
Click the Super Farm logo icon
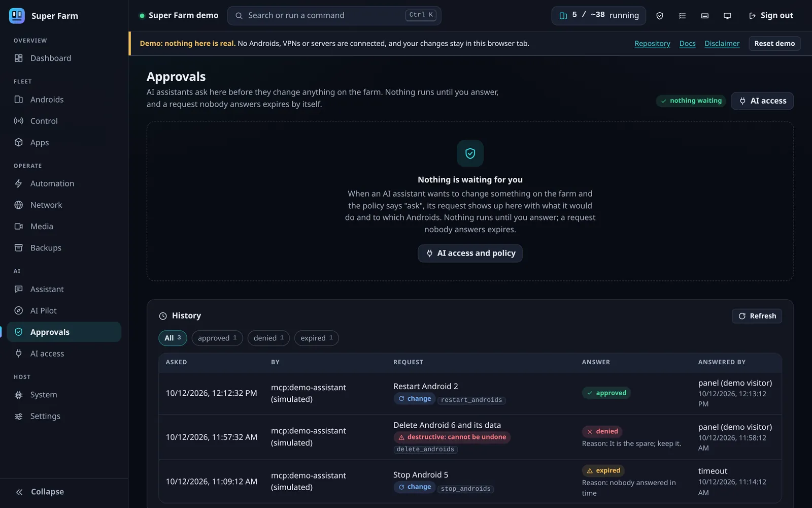pyautogui.click(x=17, y=16)
